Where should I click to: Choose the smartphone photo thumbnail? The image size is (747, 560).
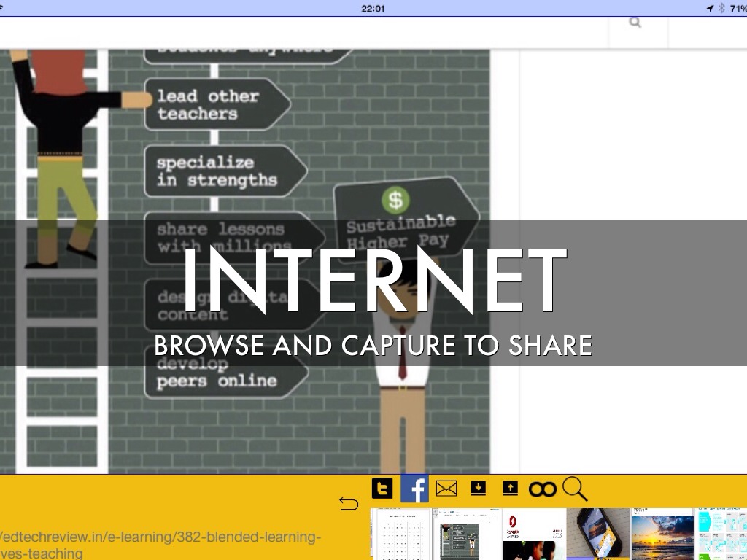(598, 534)
